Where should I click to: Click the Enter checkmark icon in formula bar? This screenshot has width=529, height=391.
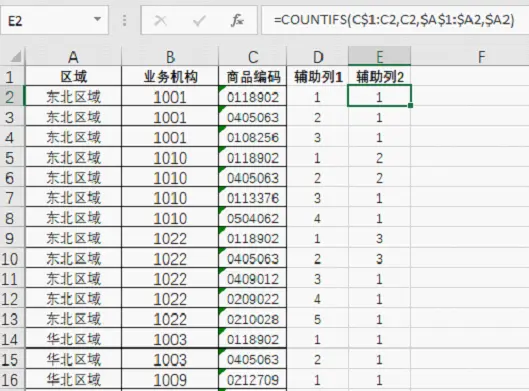(x=199, y=21)
